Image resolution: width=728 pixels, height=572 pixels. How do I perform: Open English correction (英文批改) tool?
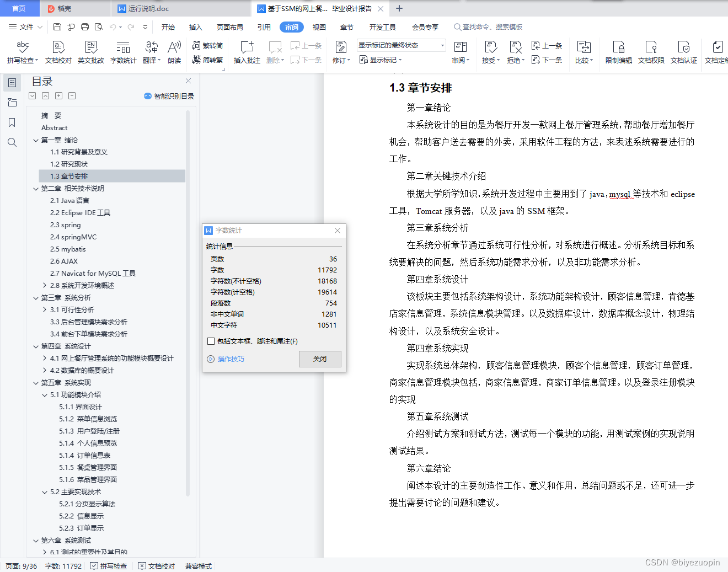(91, 52)
